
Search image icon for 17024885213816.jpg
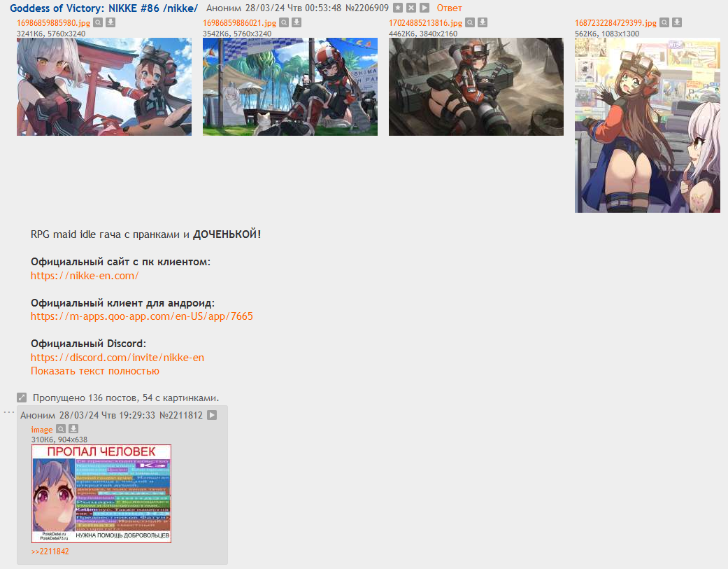coord(471,22)
